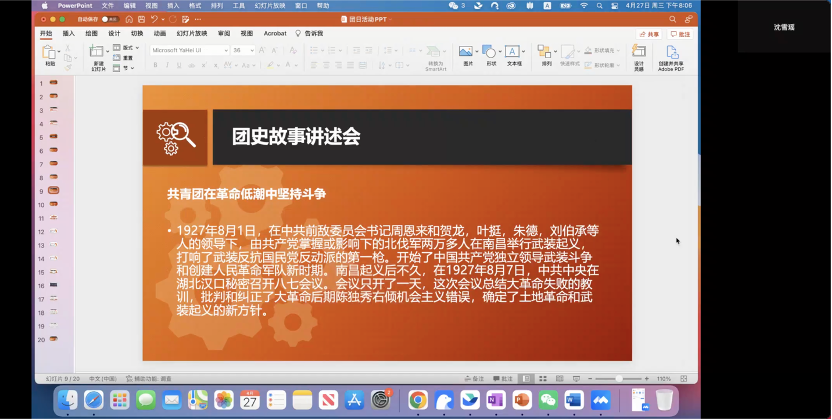Open the 版式 layout dropdown

(126, 48)
